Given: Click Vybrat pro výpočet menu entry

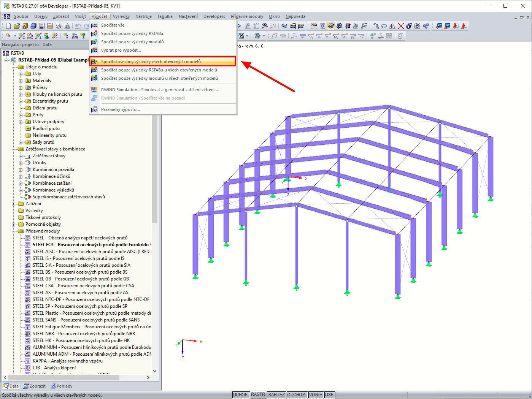Looking at the screenshot, I should coord(163,50).
